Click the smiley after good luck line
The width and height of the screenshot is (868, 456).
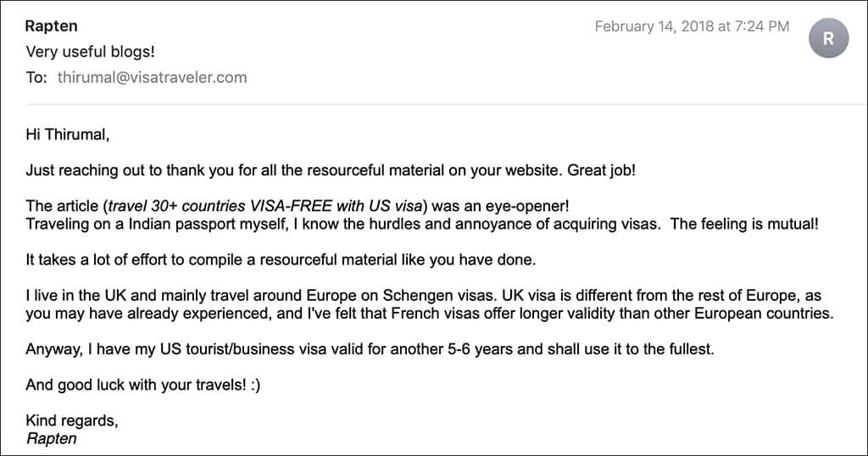click(x=254, y=385)
